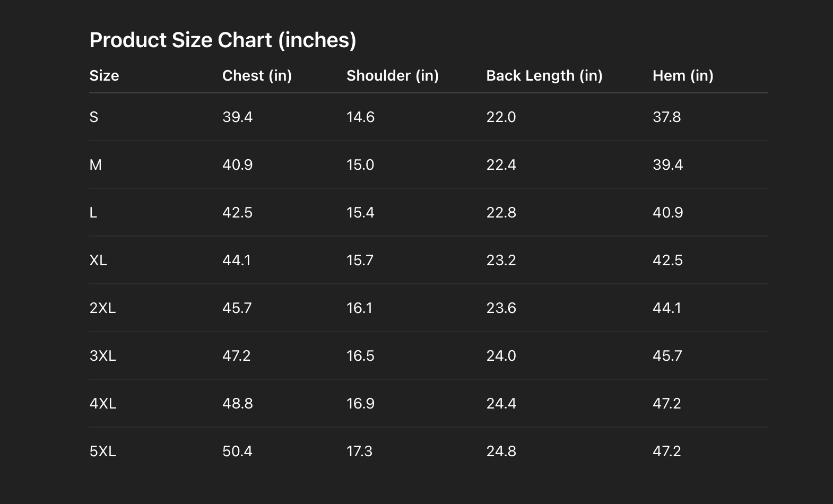Viewport: 833px width, 504px height.
Task: Click the 2XL size row label
Action: 102,308
